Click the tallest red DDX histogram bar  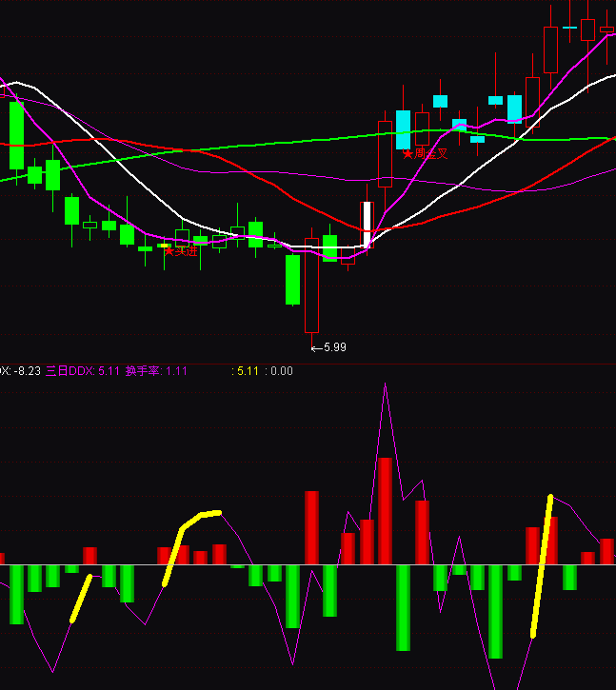point(385,511)
